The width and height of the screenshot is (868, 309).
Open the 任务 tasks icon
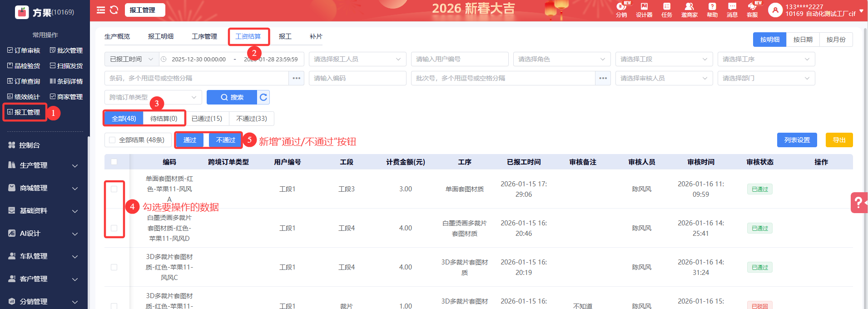click(666, 10)
